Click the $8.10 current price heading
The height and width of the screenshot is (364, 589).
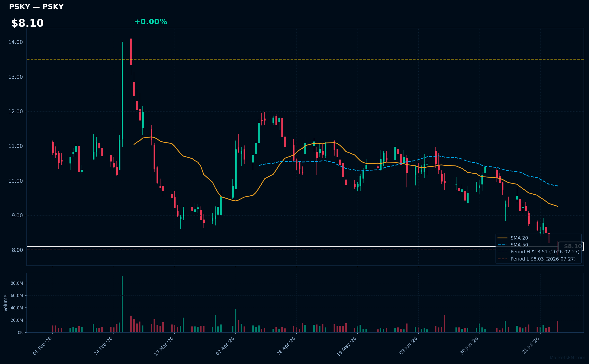(x=27, y=23)
